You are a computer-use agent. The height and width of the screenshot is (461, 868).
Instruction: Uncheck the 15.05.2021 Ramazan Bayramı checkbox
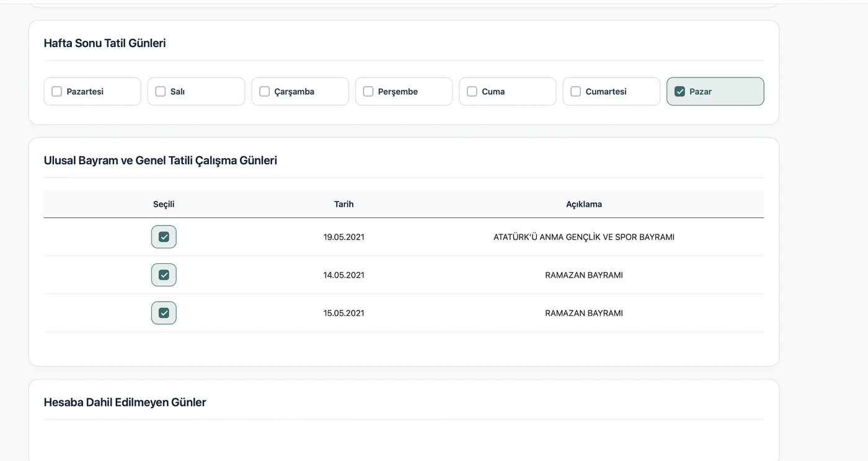tap(164, 313)
